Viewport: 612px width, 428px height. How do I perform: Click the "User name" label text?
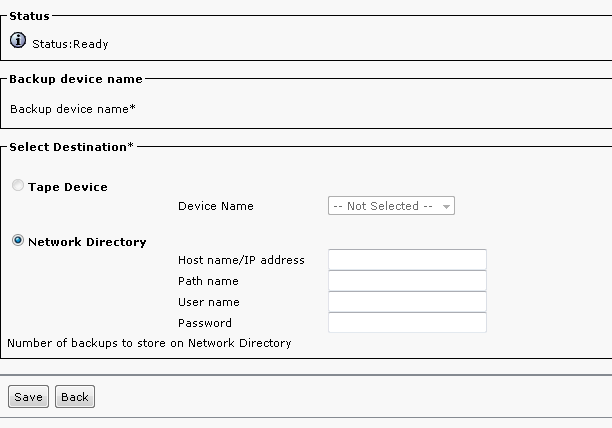tap(209, 302)
